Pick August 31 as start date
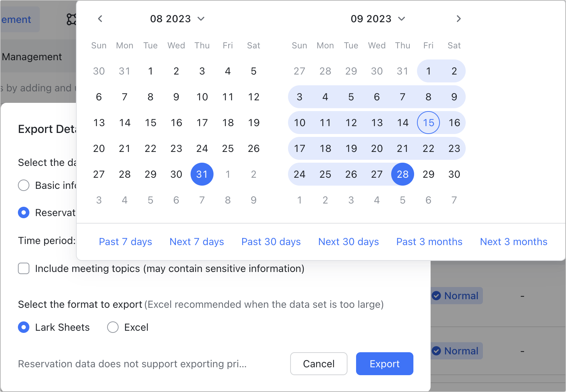 pos(202,174)
